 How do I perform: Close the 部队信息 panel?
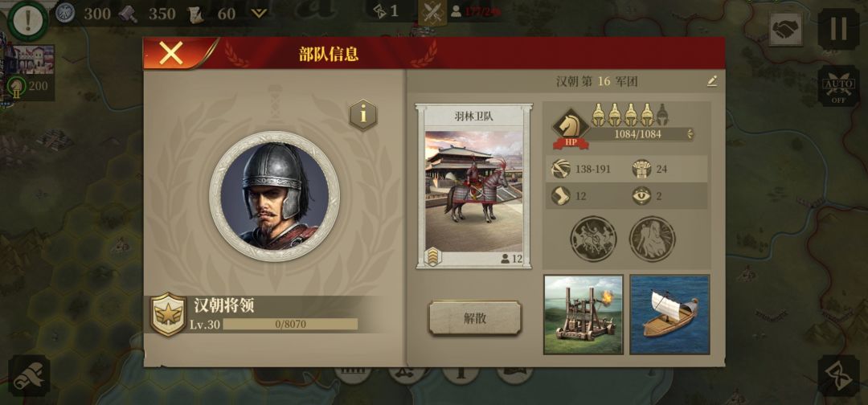[x=171, y=54]
